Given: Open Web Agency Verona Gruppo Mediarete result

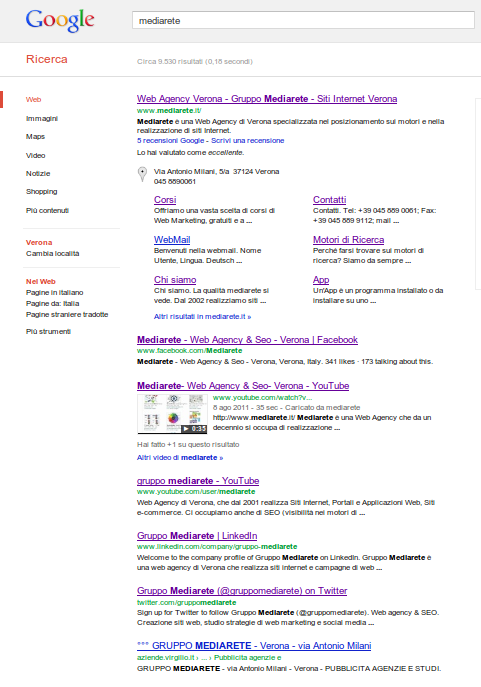Looking at the screenshot, I should pyautogui.click(x=267, y=99).
